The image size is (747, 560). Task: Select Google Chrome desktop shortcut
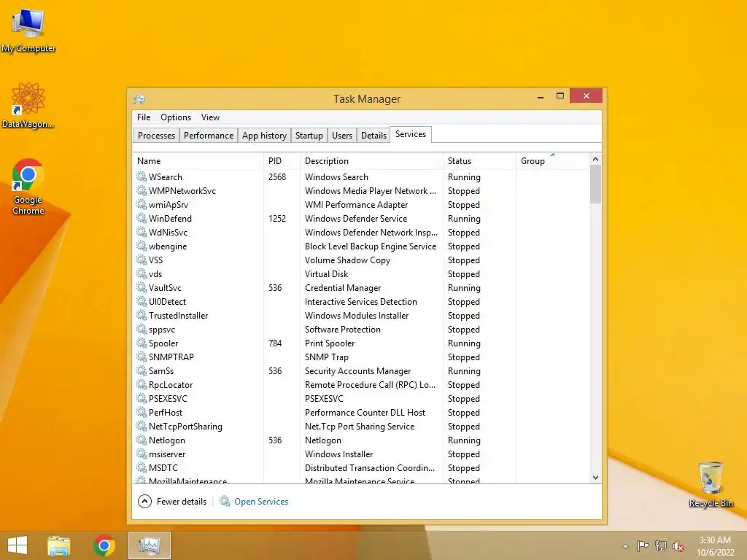click(x=28, y=187)
